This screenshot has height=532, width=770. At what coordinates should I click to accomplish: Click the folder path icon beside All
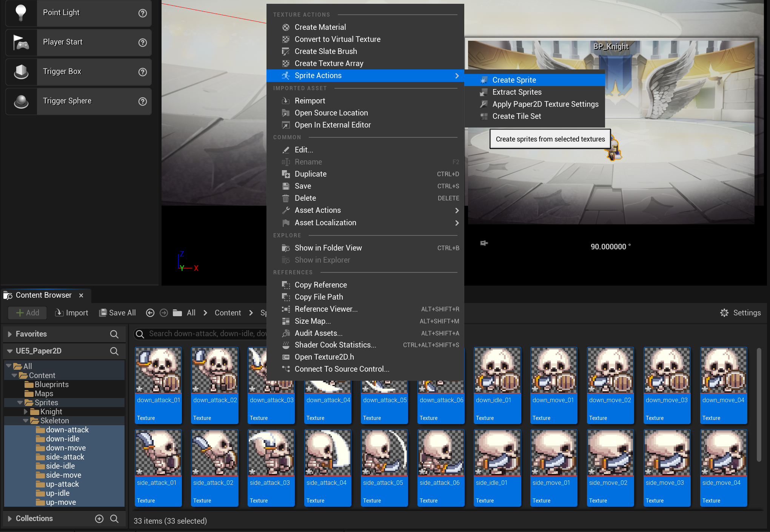pos(177,313)
